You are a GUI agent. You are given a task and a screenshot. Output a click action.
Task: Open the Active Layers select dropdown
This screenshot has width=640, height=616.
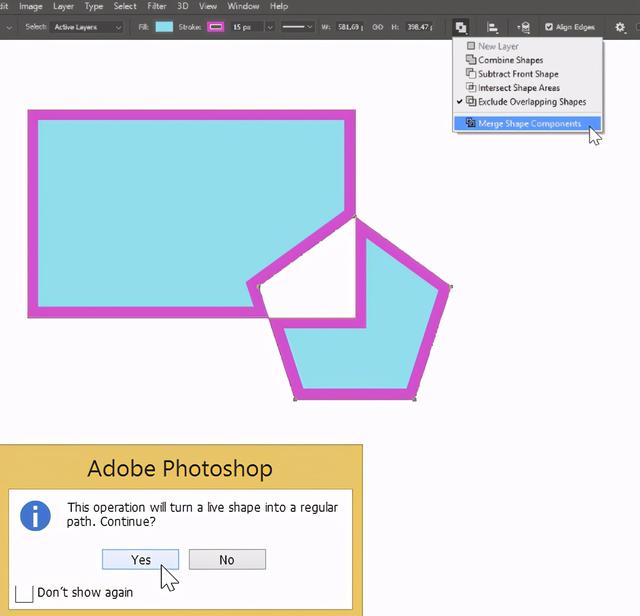pos(87,27)
